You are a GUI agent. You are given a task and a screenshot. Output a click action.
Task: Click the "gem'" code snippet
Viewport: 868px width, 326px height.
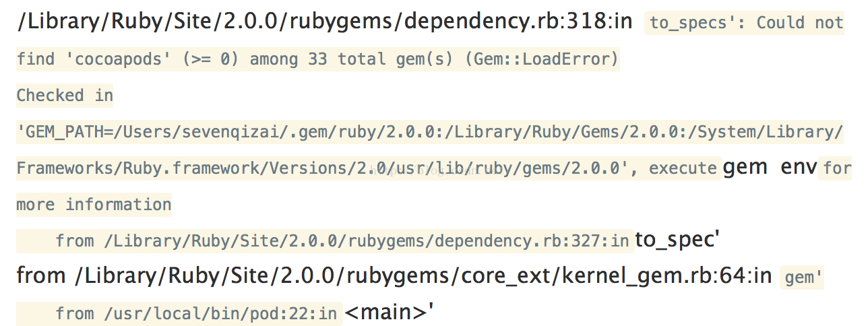pos(803,277)
